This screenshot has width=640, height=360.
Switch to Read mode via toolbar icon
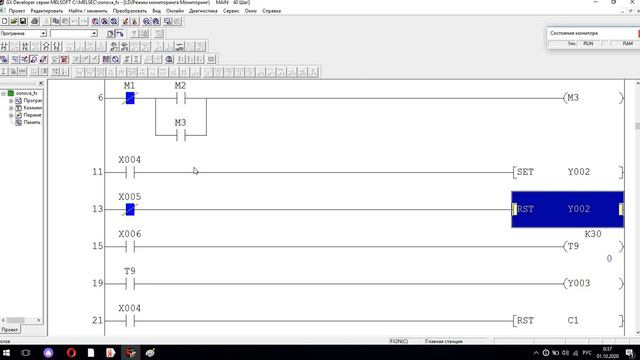coord(15,59)
